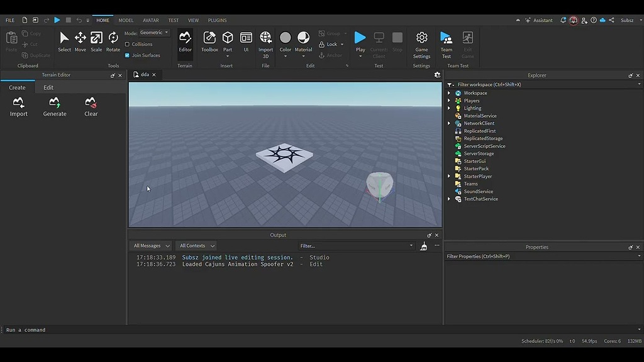Click the Output filter field
Screen dimensions: 644x362
[x=356, y=246]
